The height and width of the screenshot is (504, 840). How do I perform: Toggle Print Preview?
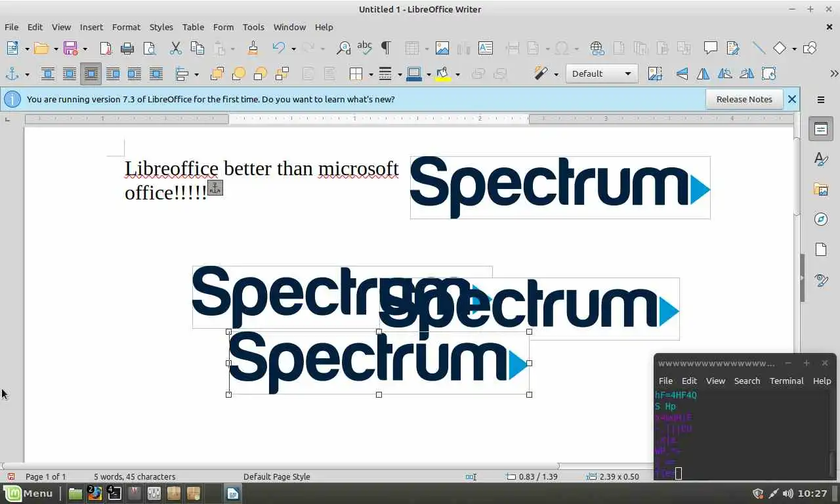(x=149, y=48)
